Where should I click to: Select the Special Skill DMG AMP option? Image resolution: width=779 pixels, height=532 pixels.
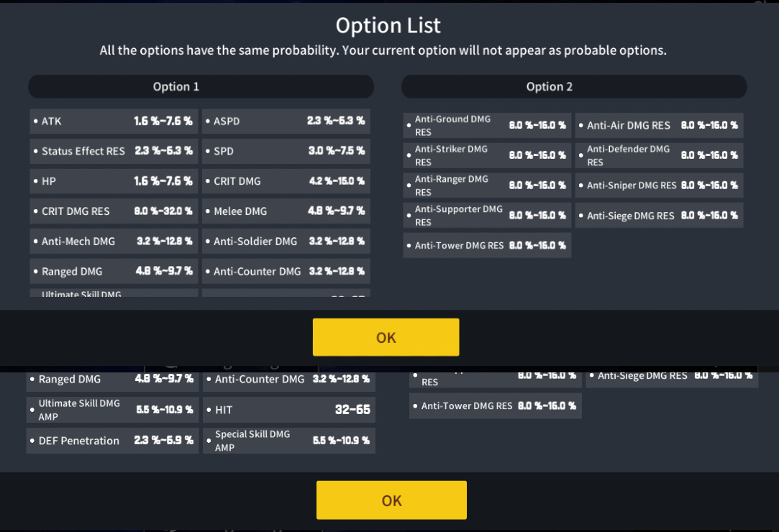tap(289, 441)
